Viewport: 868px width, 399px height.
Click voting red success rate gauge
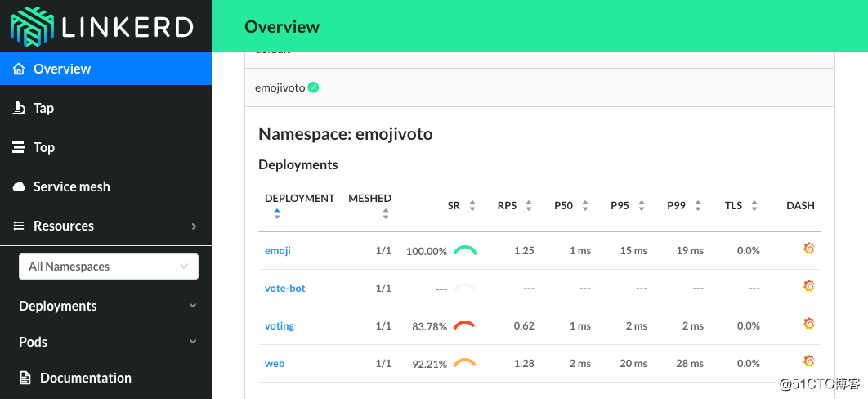click(465, 326)
